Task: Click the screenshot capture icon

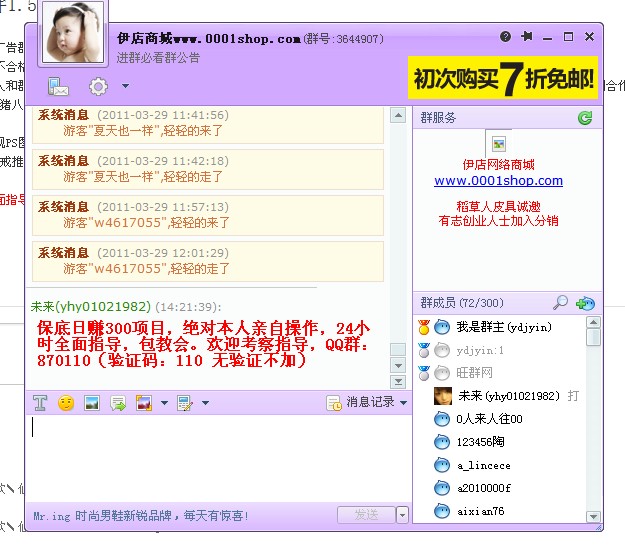Action: pyautogui.click(x=144, y=403)
